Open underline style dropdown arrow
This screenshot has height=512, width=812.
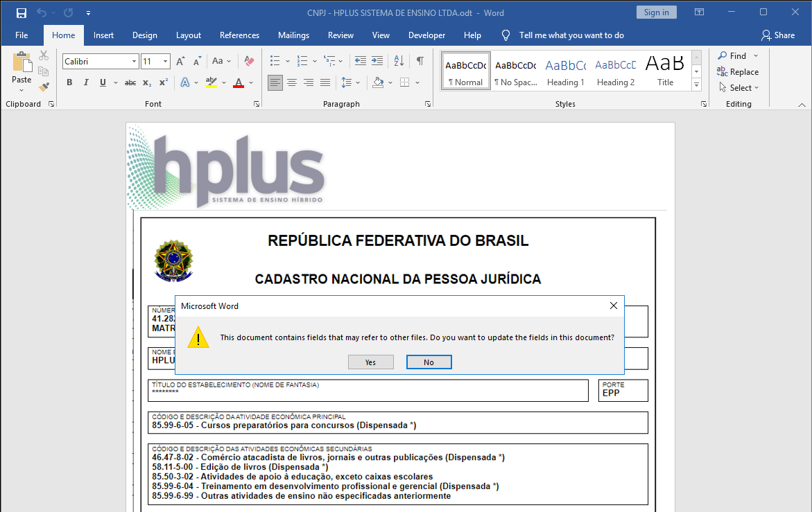tap(116, 82)
